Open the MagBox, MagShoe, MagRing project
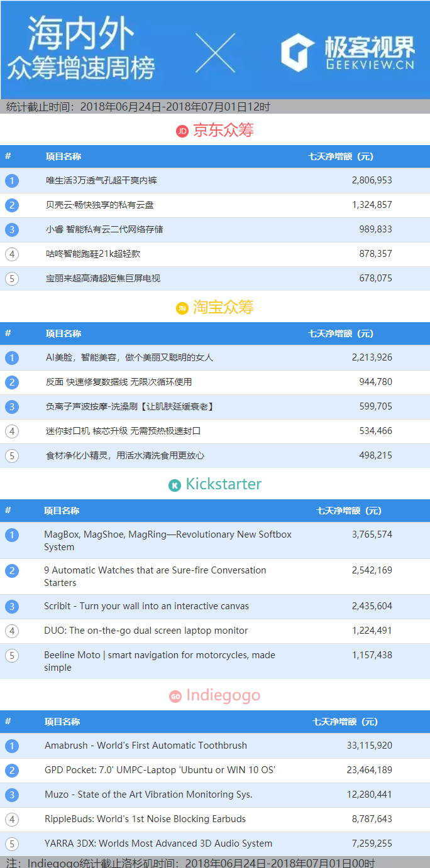 click(168, 540)
